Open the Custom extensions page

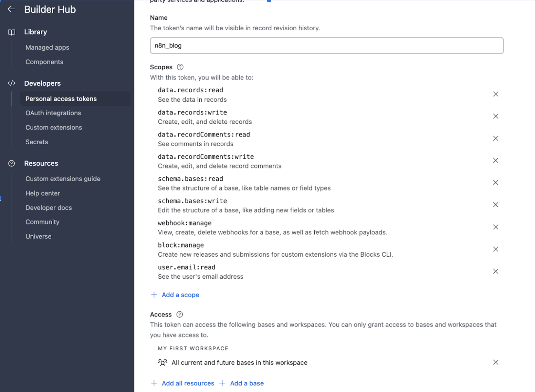pyautogui.click(x=54, y=127)
